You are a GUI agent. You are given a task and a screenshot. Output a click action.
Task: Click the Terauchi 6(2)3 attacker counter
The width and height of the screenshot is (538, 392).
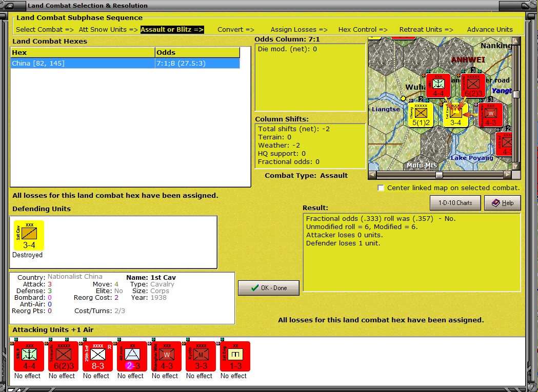tap(64, 357)
